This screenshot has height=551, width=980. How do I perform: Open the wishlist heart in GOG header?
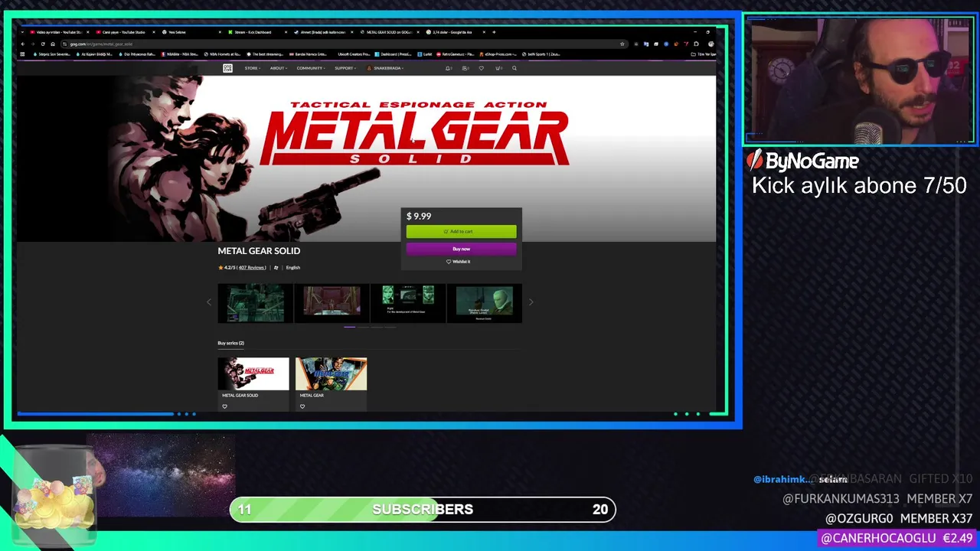pyautogui.click(x=481, y=68)
